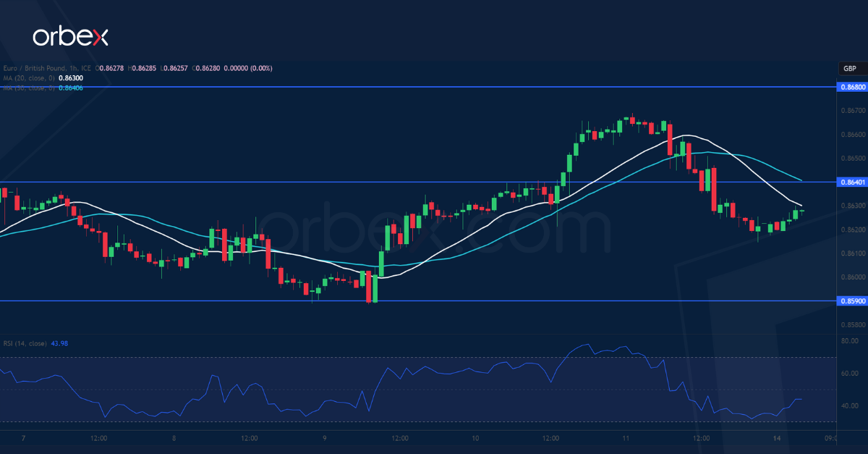Click the blue RSI value 43.98

tap(60, 342)
